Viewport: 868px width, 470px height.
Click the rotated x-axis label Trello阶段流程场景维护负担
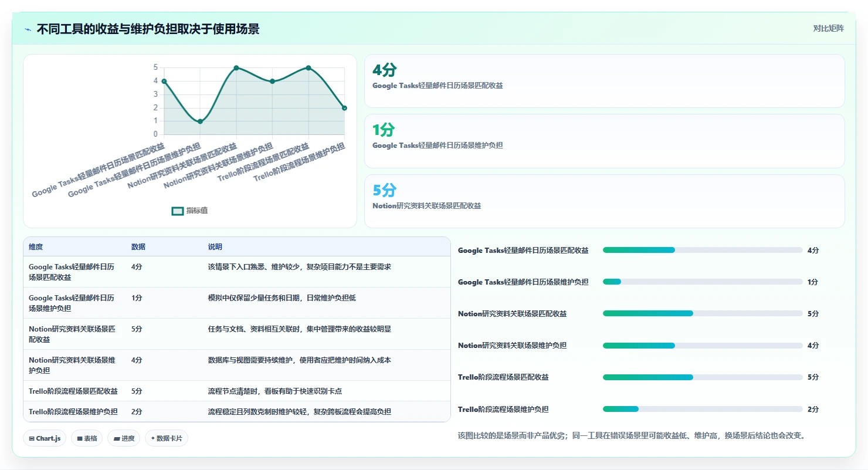[299, 162]
